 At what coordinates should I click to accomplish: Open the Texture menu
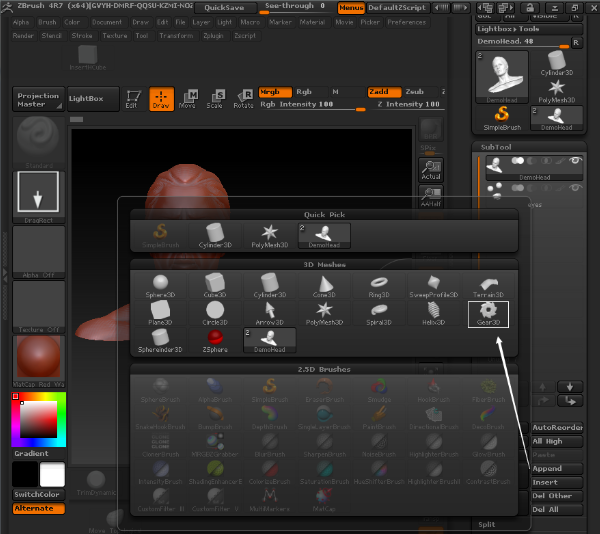(x=115, y=36)
